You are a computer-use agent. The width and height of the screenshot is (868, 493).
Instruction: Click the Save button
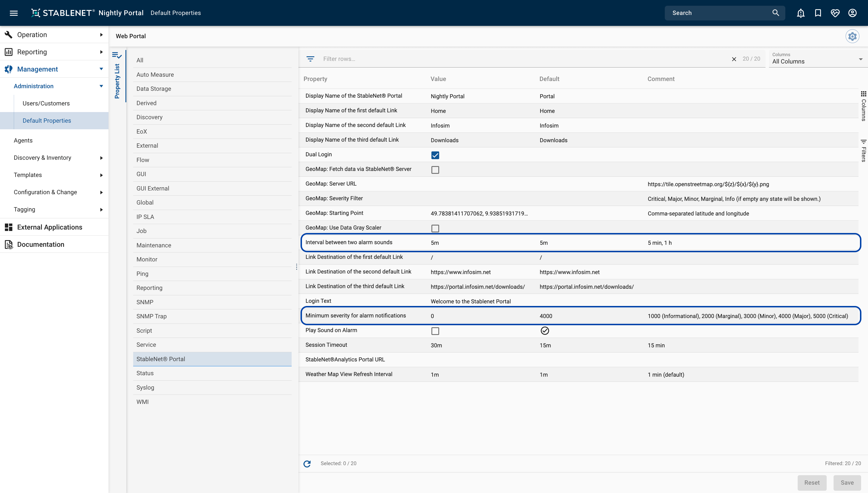tap(847, 482)
